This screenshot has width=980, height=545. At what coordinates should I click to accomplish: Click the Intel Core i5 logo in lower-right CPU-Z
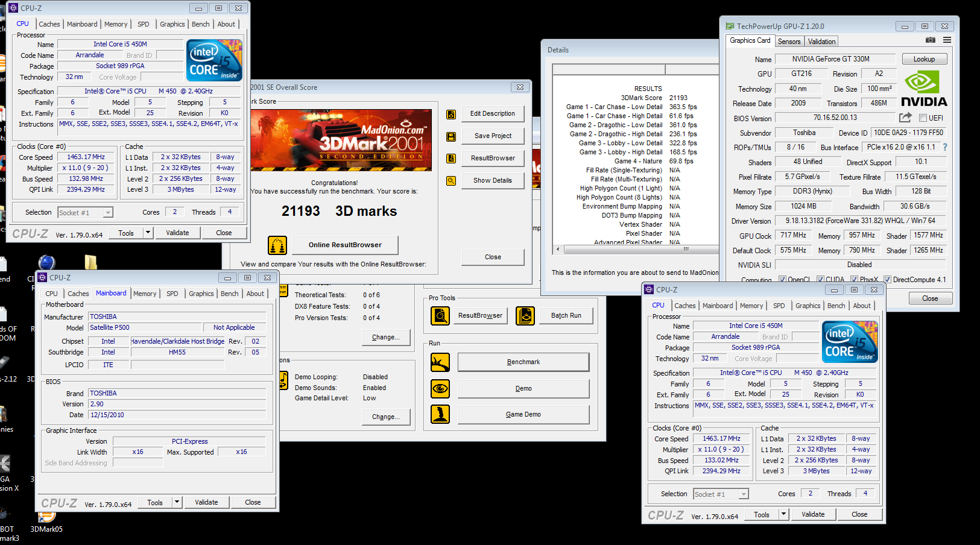pos(850,342)
